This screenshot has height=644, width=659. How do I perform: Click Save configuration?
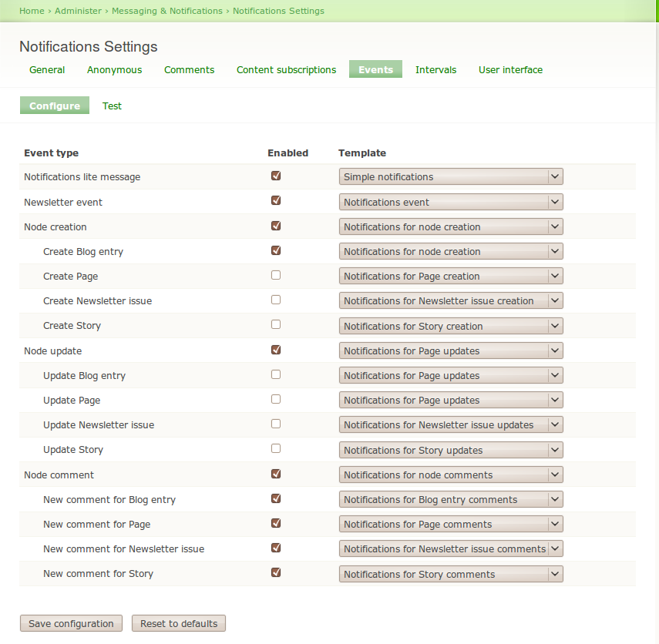[x=71, y=623]
